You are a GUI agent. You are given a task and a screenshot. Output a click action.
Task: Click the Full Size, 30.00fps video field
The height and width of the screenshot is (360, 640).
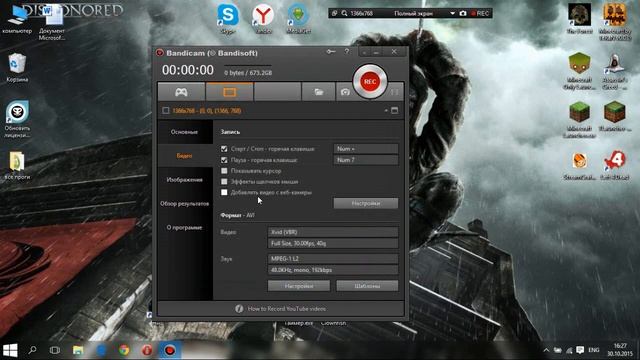pos(333,243)
